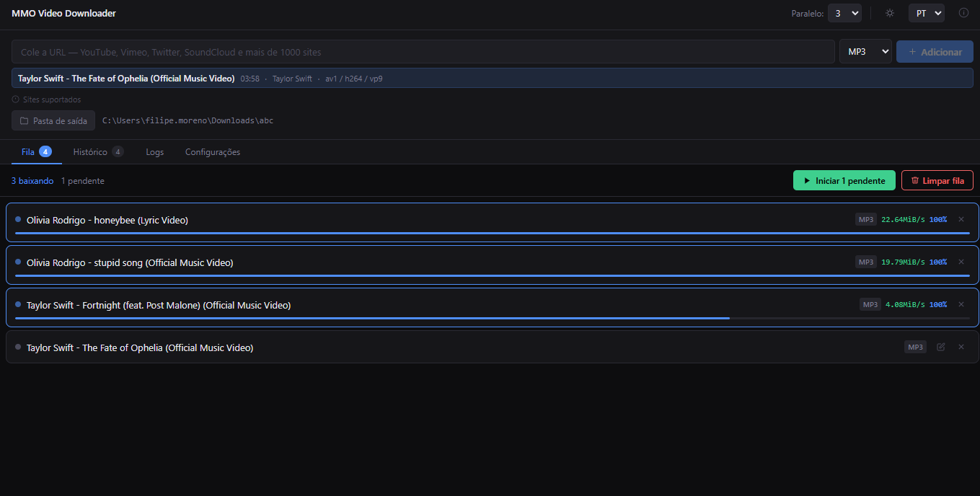The height and width of the screenshot is (496, 980).
Task: Click status dot of Fortnight item
Action: click(18, 304)
